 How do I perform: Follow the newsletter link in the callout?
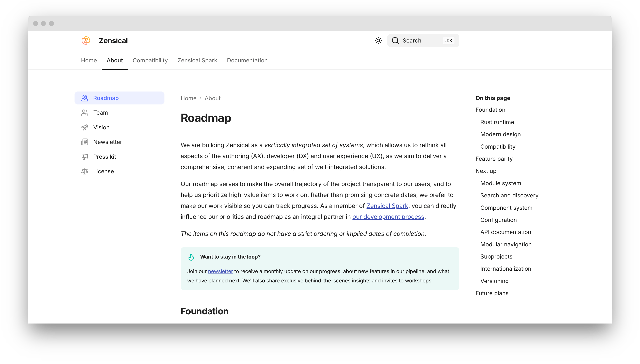[x=220, y=271]
